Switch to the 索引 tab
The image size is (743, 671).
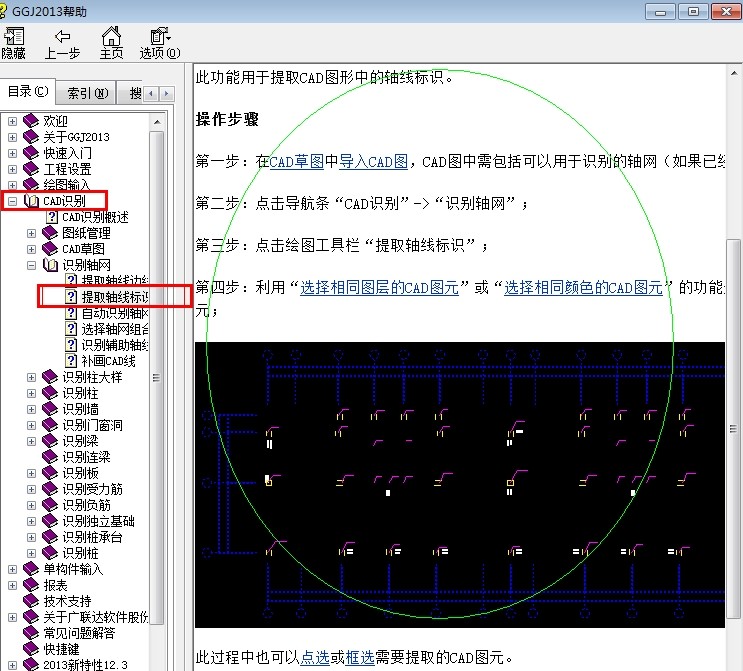point(87,93)
